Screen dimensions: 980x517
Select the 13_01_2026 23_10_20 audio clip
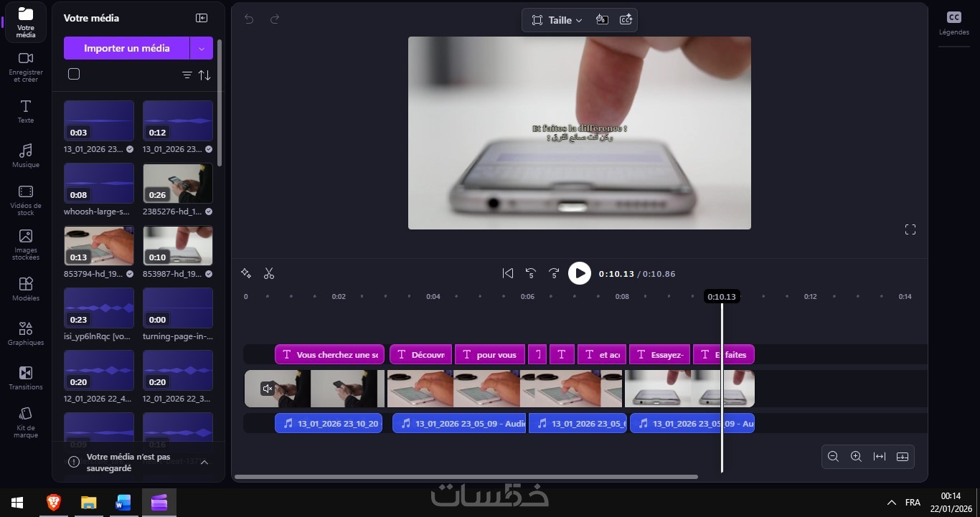[x=329, y=423]
